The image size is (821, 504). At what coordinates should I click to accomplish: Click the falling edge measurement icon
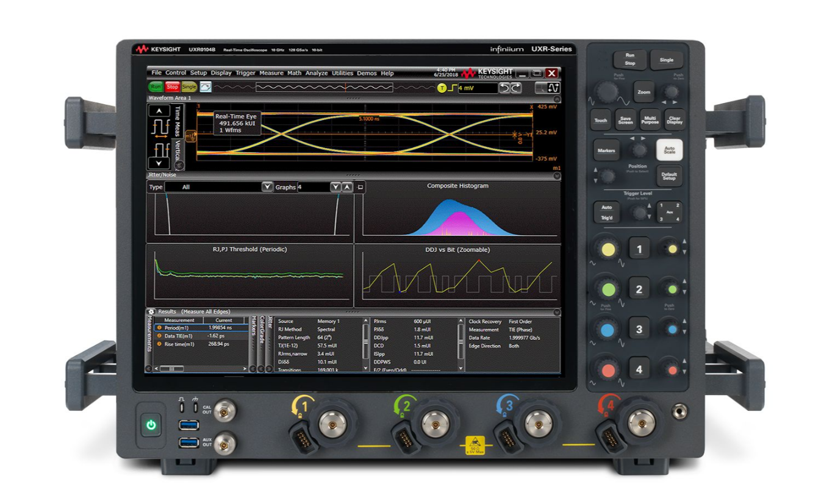[161, 150]
